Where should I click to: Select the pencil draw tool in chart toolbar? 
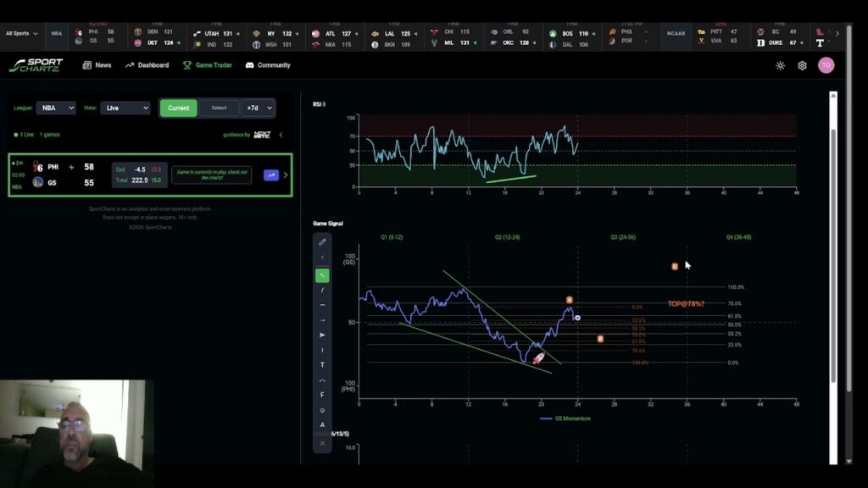pyautogui.click(x=322, y=242)
